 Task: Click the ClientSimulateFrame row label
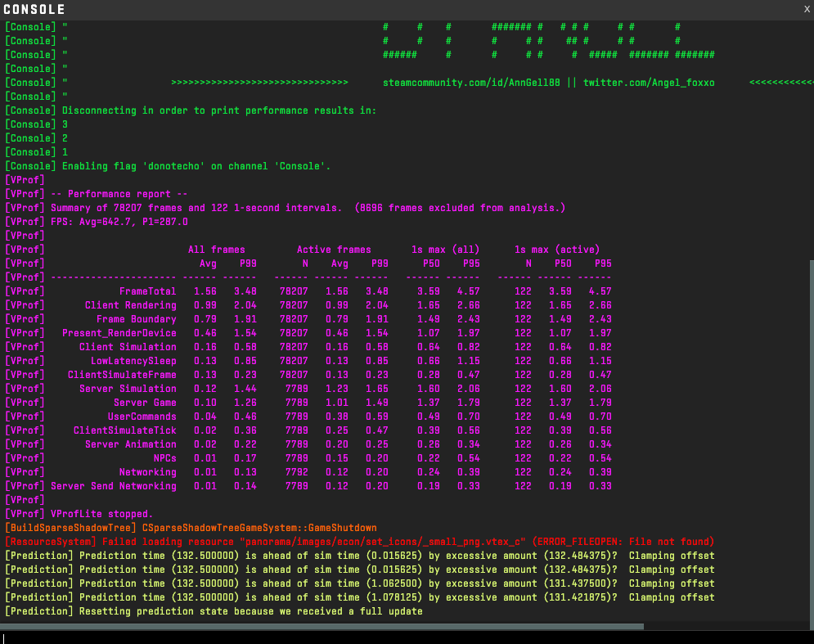coord(122,375)
